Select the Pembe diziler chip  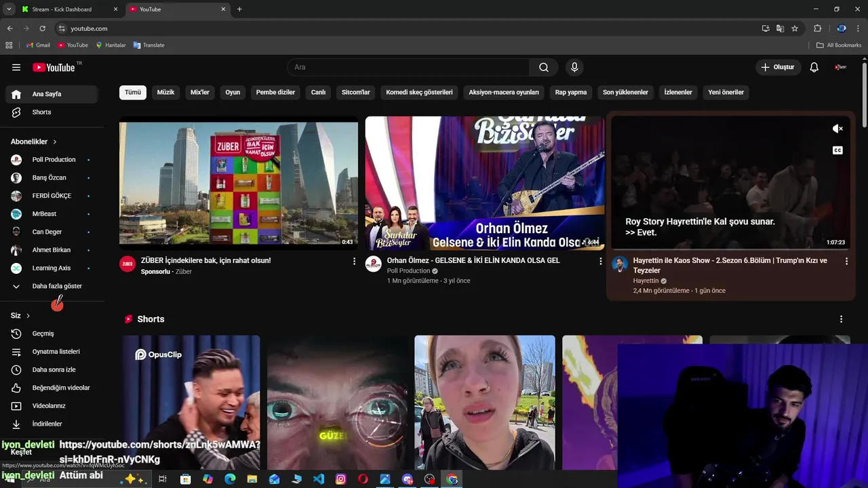275,92
